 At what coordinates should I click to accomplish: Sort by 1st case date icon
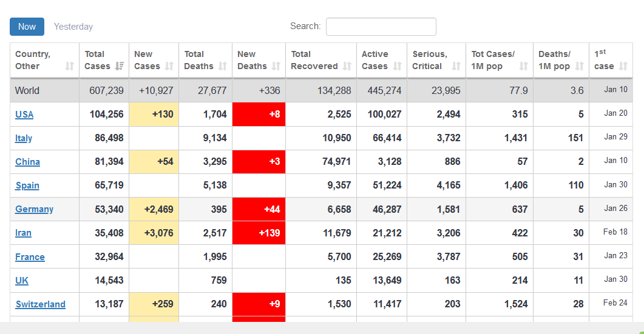click(x=623, y=66)
